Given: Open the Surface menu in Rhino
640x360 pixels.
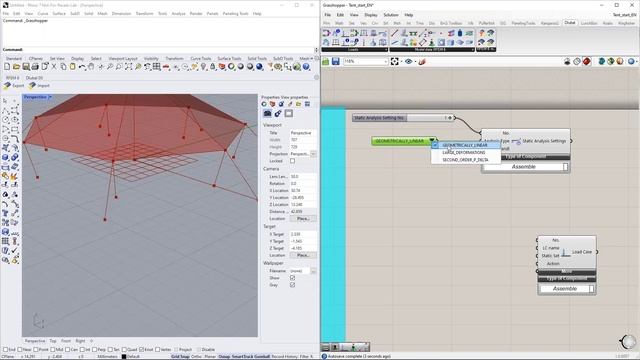Looking at the screenshot, I should (59, 13).
